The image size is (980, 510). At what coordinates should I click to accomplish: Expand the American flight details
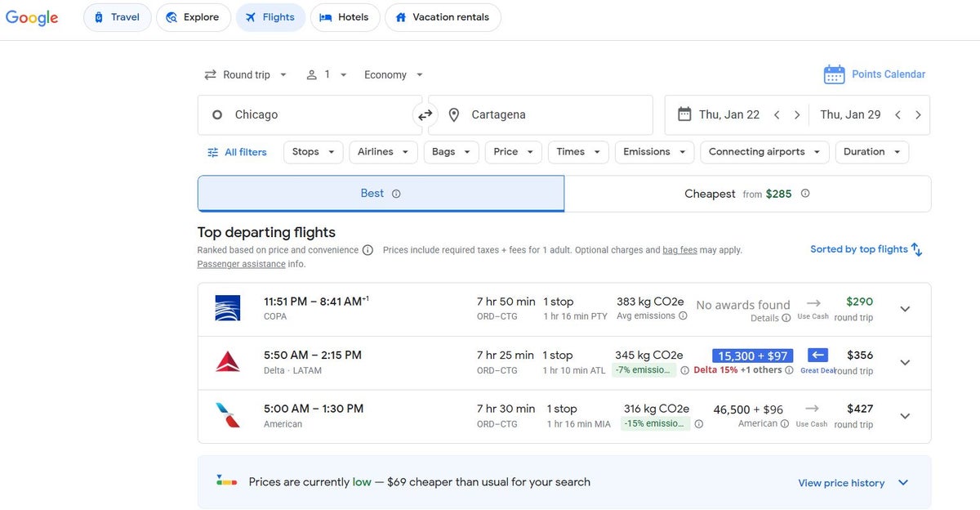click(x=904, y=416)
